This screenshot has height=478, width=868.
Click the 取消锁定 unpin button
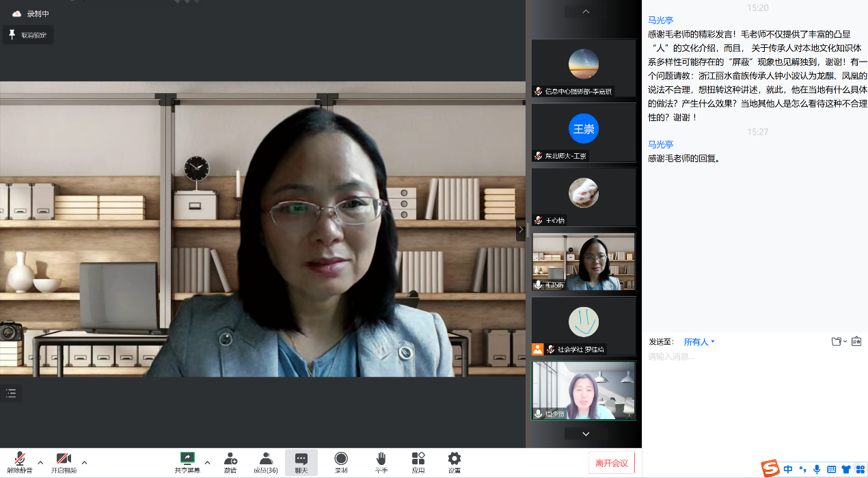coord(28,35)
